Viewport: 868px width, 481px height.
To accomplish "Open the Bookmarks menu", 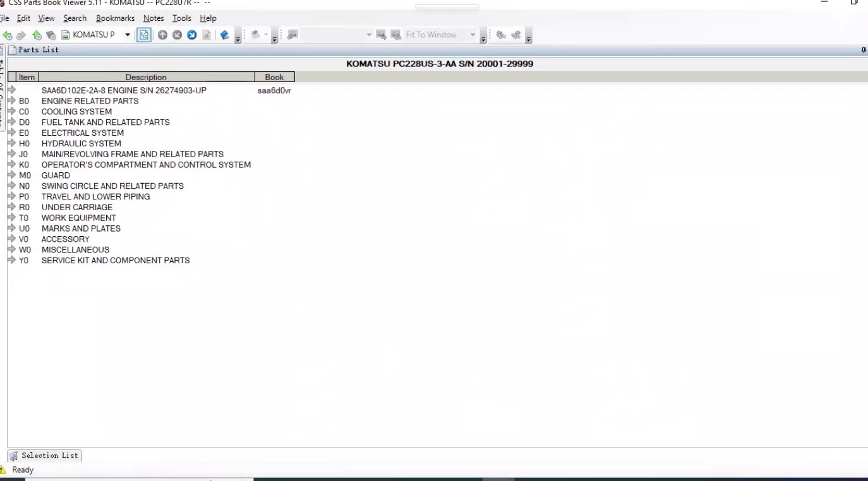I will pyautogui.click(x=115, y=18).
